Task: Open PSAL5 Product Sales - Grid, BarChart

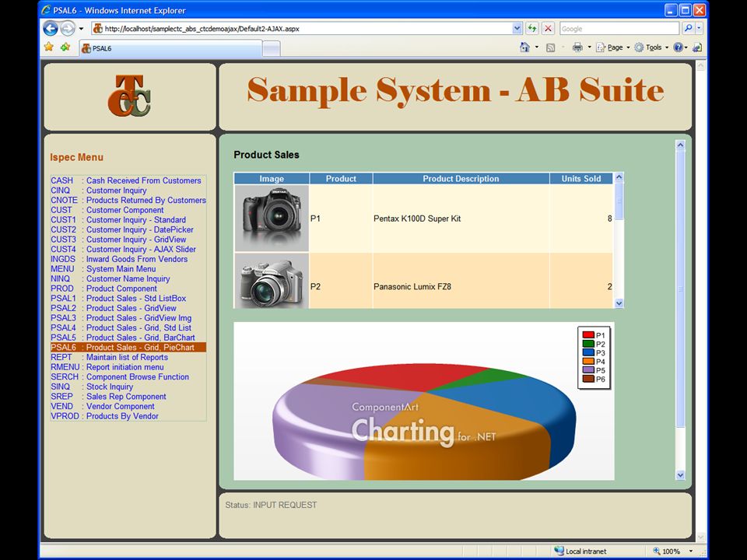Action: (123, 338)
